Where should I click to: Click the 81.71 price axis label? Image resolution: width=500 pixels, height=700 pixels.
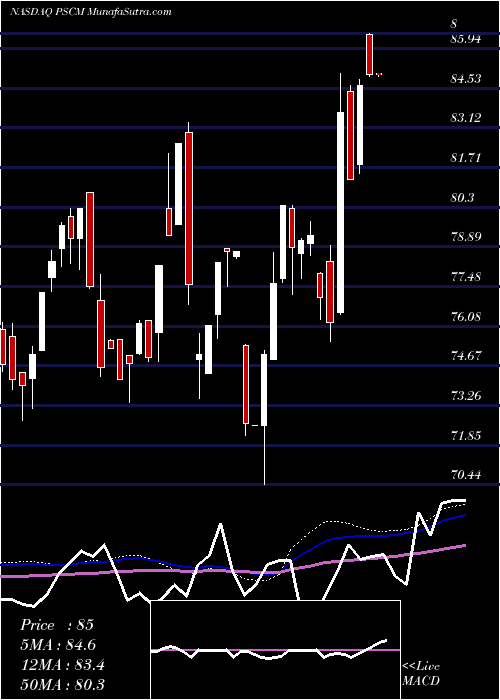click(x=466, y=158)
